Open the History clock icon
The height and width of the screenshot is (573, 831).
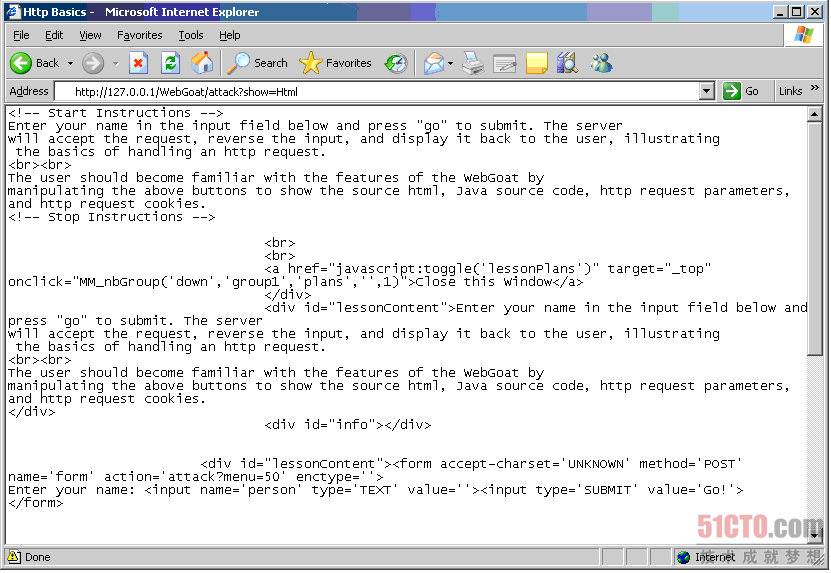click(x=396, y=64)
